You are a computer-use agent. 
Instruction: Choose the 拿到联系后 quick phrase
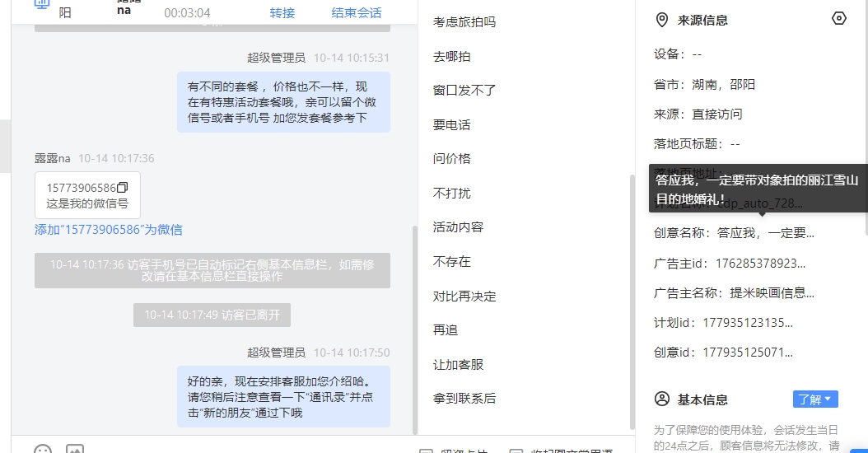464,398
